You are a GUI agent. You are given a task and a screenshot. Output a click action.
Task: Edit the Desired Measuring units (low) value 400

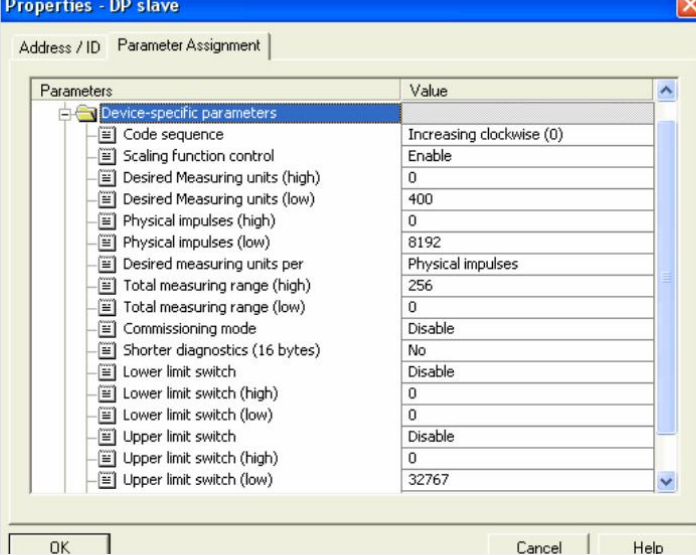tap(527, 200)
